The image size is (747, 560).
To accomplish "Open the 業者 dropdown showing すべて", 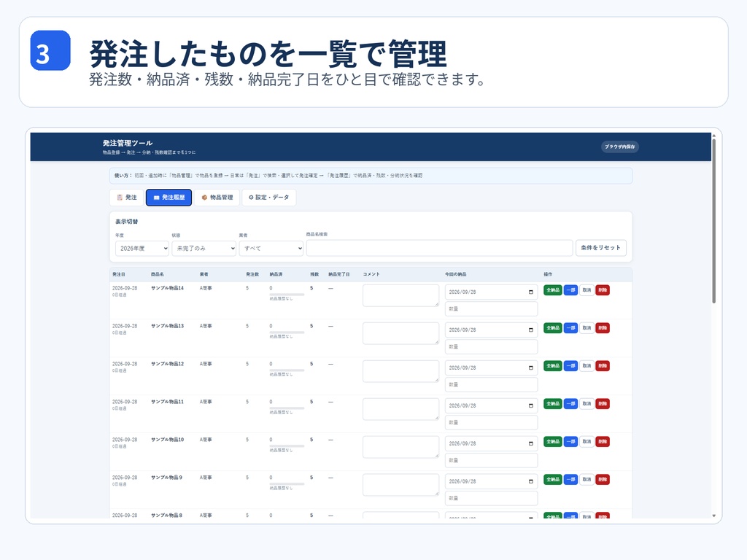I will click(271, 248).
